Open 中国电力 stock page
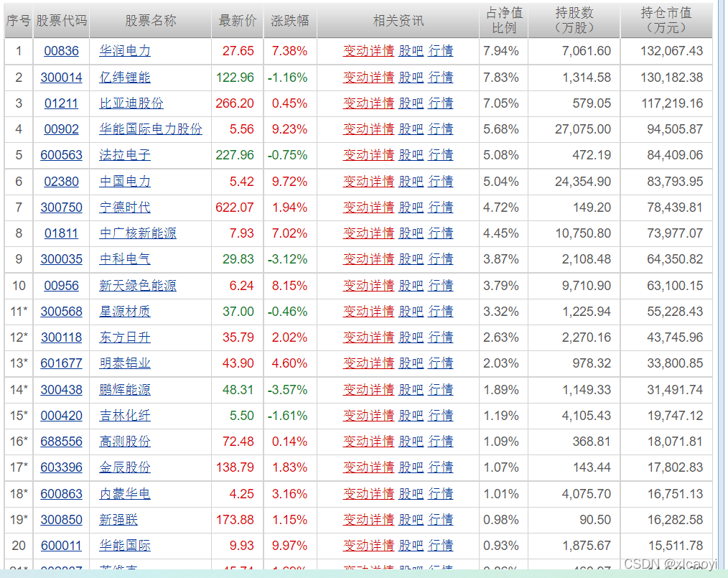Image resolution: width=728 pixels, height=578 pixels. tap(125, 182)
